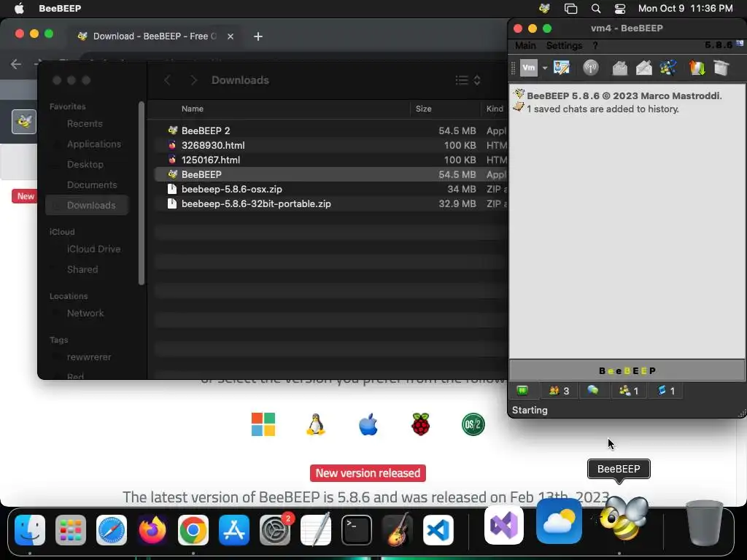Open iCloud Drive in Finder sidebar
Screen dimensions: 747x560
tap(93, 249)
